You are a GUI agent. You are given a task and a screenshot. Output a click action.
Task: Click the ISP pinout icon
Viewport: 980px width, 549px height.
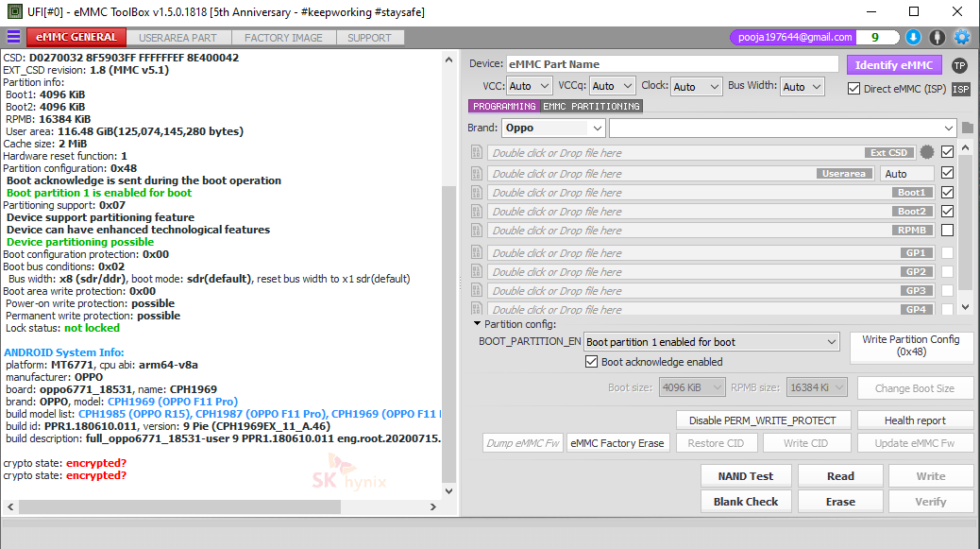pyautogui.click(x=960, y=89)
